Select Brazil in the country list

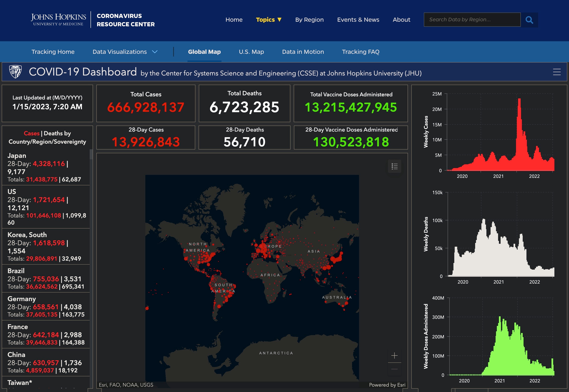tap(46, 279)
